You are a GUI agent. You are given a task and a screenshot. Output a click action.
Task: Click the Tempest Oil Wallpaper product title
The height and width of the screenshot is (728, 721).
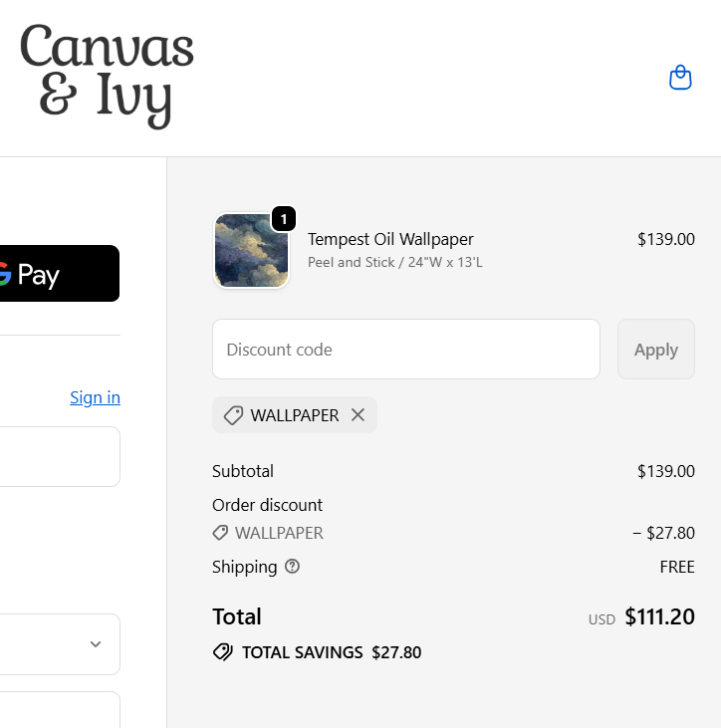[x=390, y=239]
